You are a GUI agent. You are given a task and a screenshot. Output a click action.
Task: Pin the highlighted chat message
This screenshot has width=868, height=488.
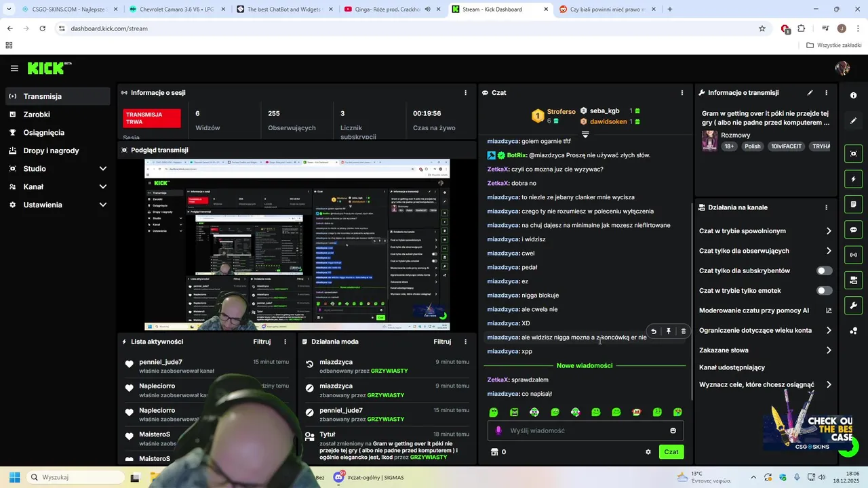click(668, 331)
